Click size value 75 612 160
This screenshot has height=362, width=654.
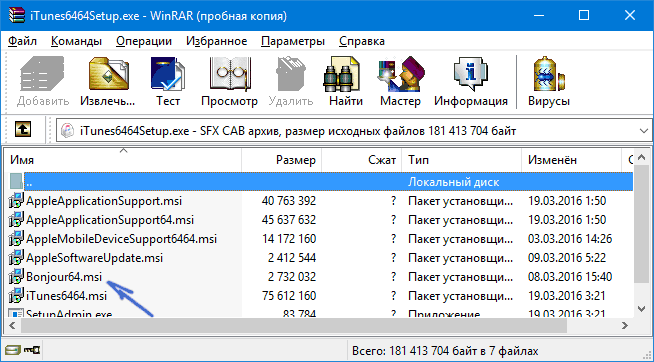pos(289,296)
